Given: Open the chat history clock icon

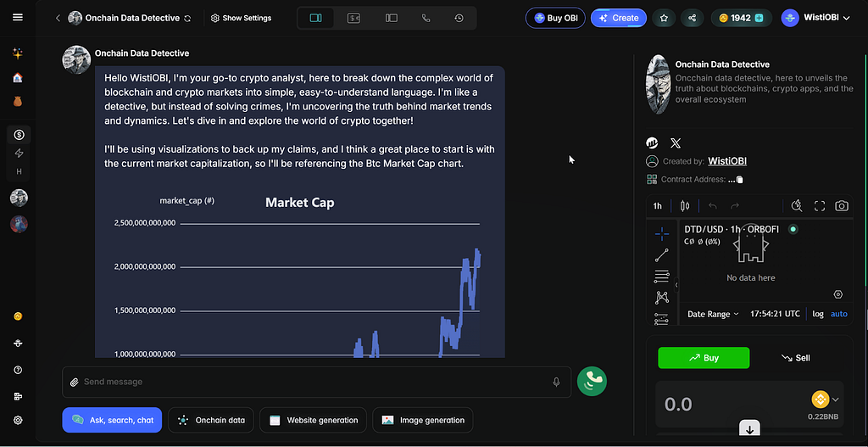Looking at the screenshot, I should point(459,18).
